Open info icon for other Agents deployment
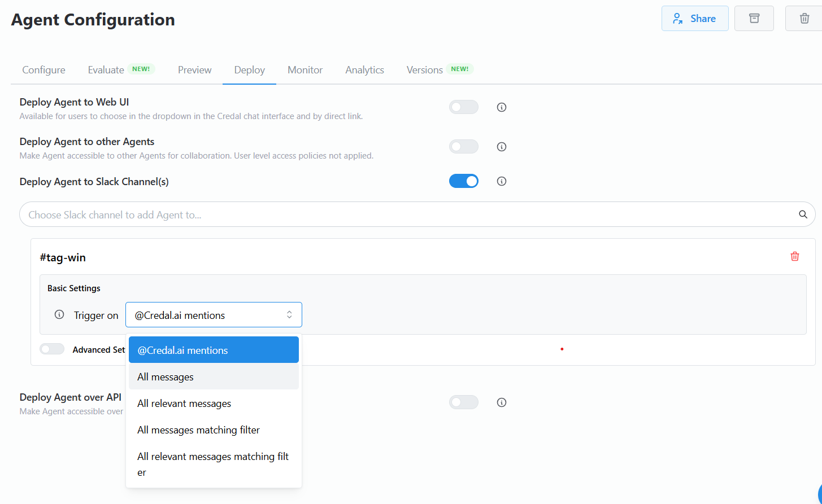822x504 pixels. 501,147
